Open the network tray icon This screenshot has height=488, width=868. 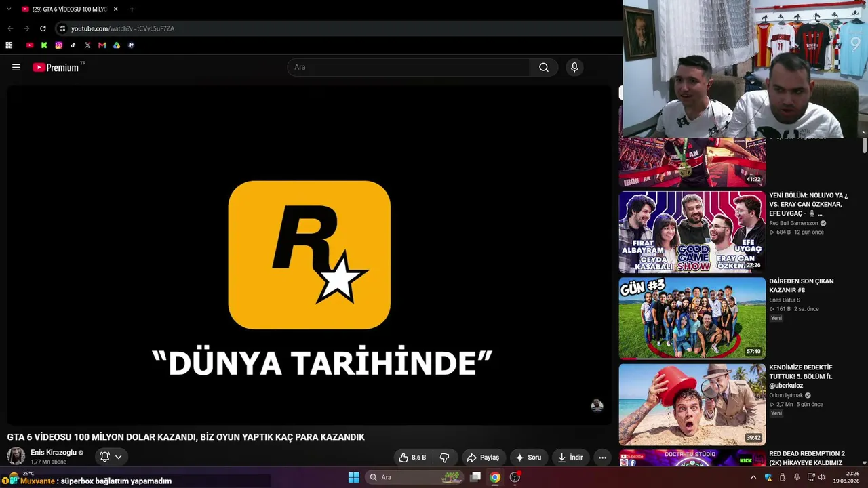pyautogui.click(x=810, y=477)
